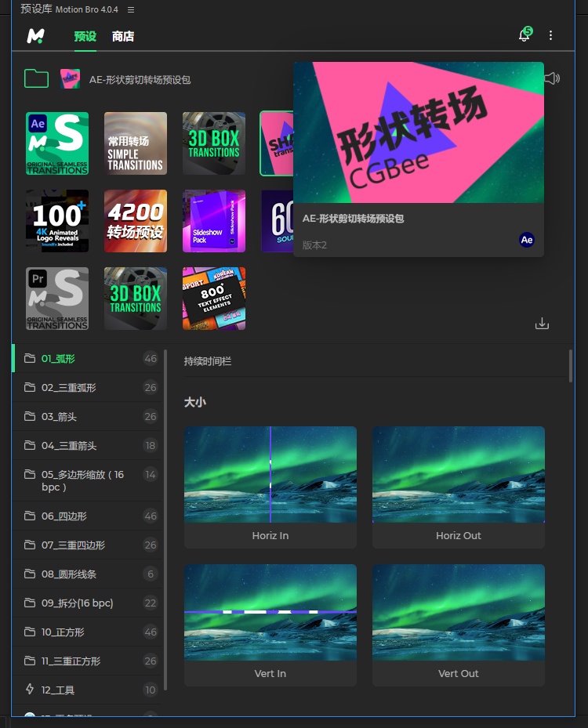This screenshot has height=728, width=588.
Task: Click the lightning icon beside 12_工具
Action: point(30,689)
